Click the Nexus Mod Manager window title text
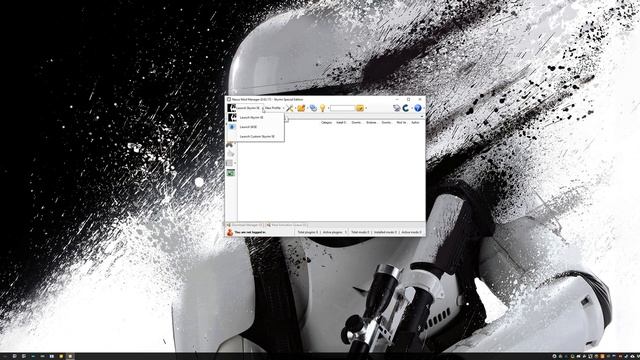The width and height of the screenshot is (640, 360). coord(267,99)
